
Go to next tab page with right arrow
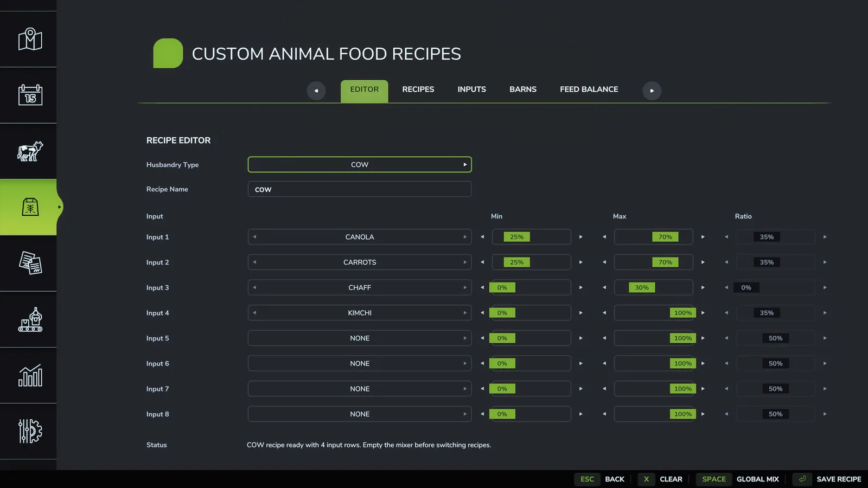(652, 91)
